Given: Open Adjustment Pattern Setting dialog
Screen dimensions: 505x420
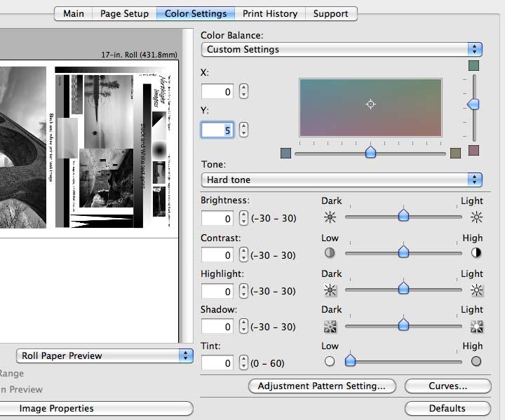Looking at the screenshot, I should point(322,386).
